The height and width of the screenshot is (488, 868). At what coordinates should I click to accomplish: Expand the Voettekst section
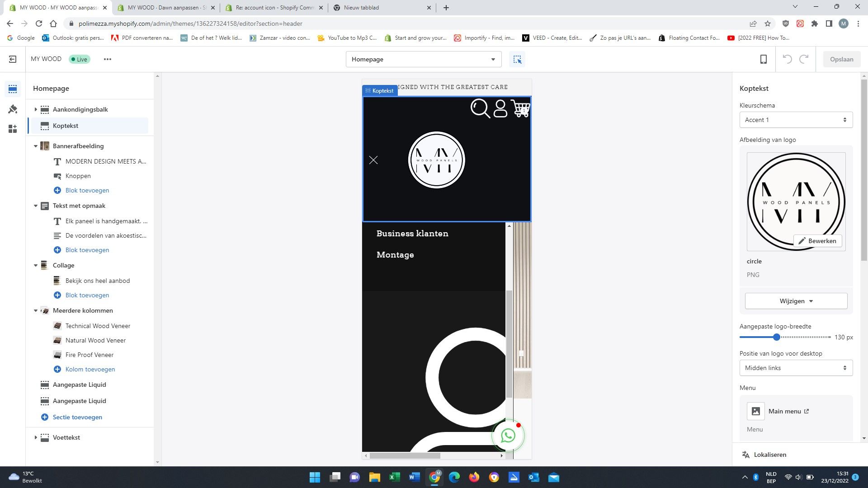(36, 437)
